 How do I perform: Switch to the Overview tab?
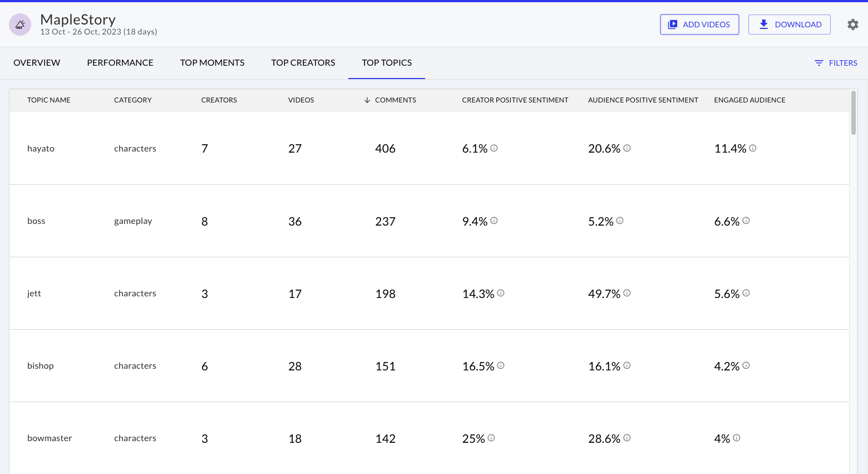[x=37, y=63]
